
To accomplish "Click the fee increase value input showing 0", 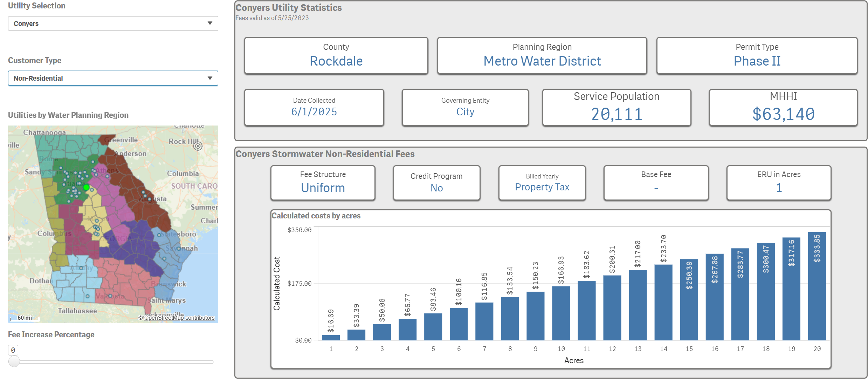I will point(13,350).
